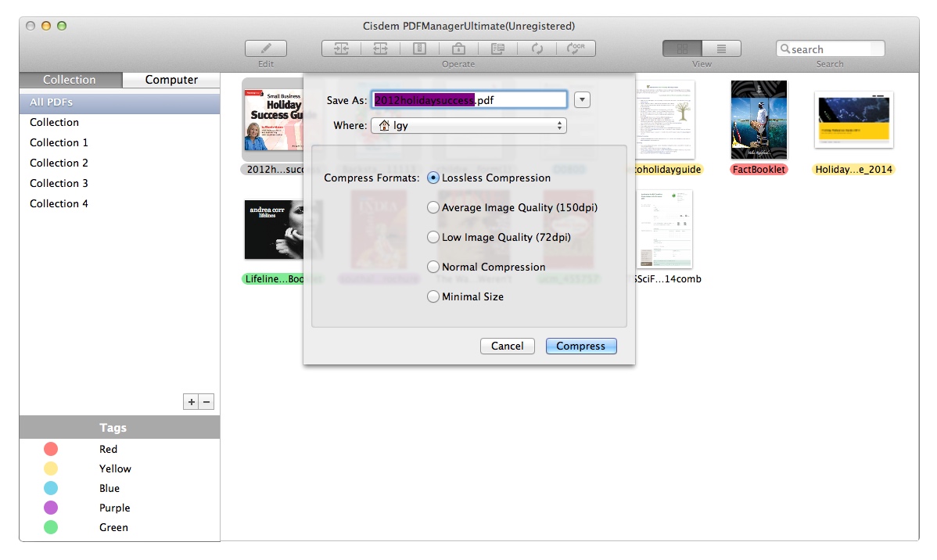The height and width of the screenshot is (560, 937).
Task: Click the Blue tag label
Action: (x=109, y=488)
